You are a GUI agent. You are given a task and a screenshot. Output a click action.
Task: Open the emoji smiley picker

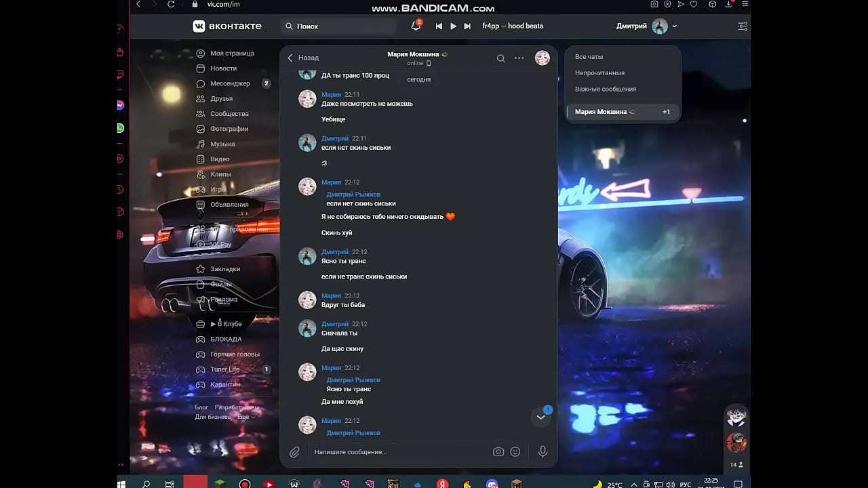click(x=515, y=452)
